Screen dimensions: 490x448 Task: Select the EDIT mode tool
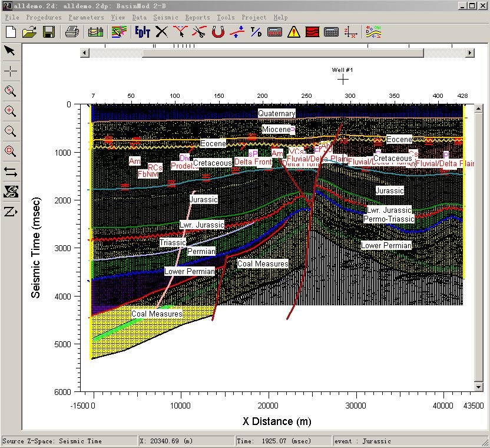(143, 32)
